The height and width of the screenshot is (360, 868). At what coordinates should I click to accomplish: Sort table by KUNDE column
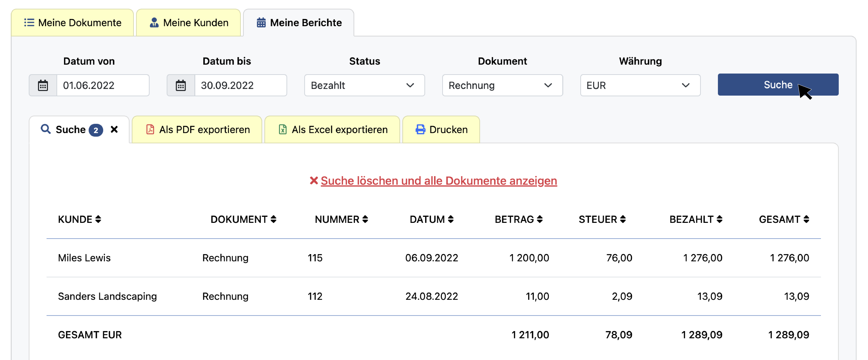click(80, 219)
